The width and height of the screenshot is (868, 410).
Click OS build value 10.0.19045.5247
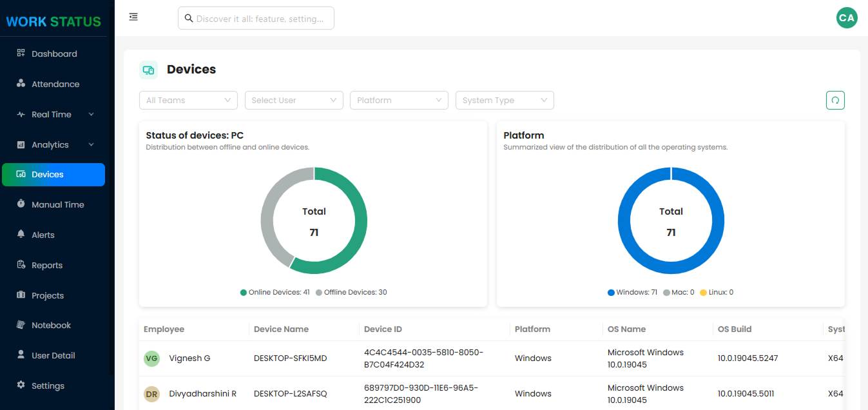click(x=747, y=358)
